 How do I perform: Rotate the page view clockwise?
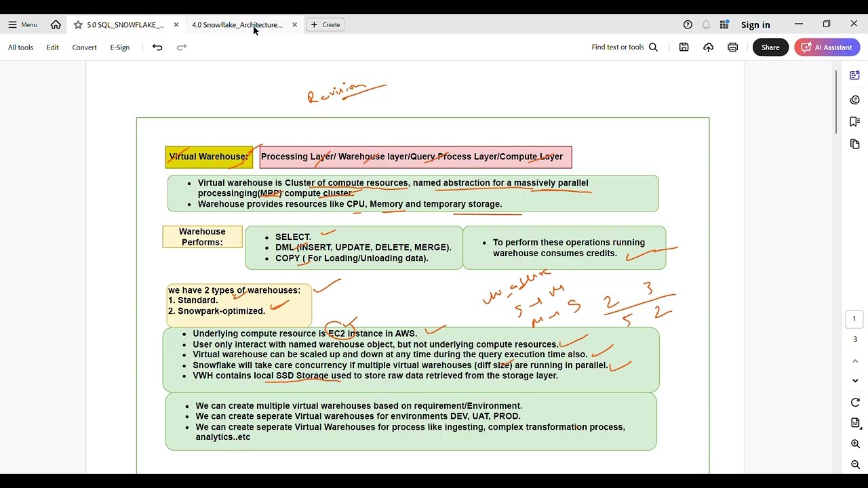point(855,403)
